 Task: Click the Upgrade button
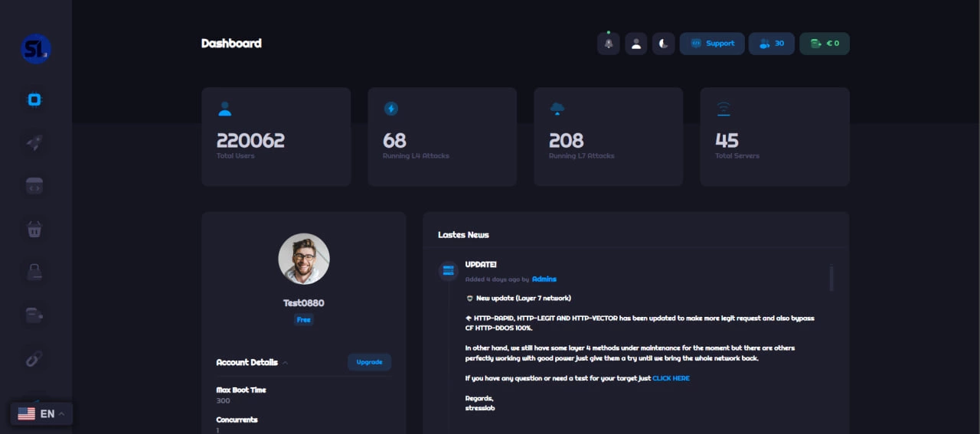[369, 362]
